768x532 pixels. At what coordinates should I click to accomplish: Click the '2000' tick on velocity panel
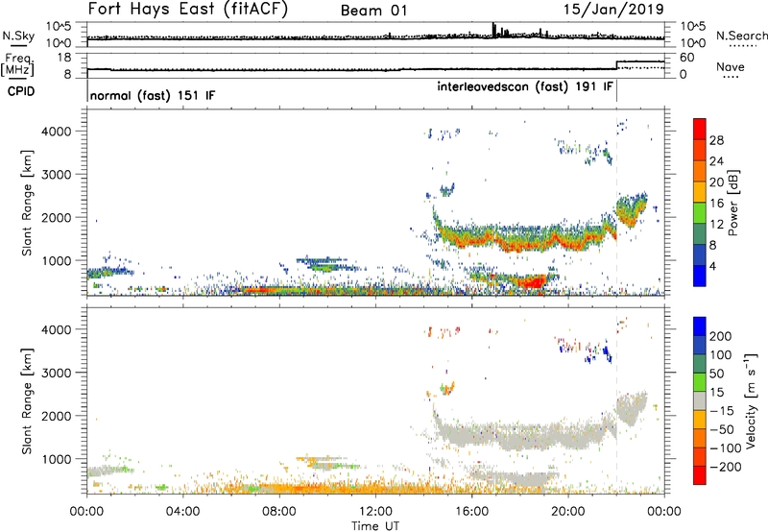click(x=56, y=416)
